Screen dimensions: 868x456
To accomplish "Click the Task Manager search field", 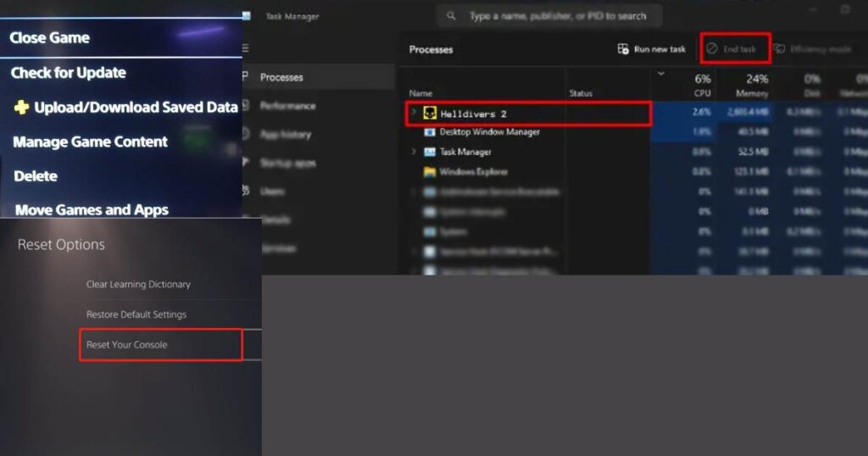I will 549,16.
